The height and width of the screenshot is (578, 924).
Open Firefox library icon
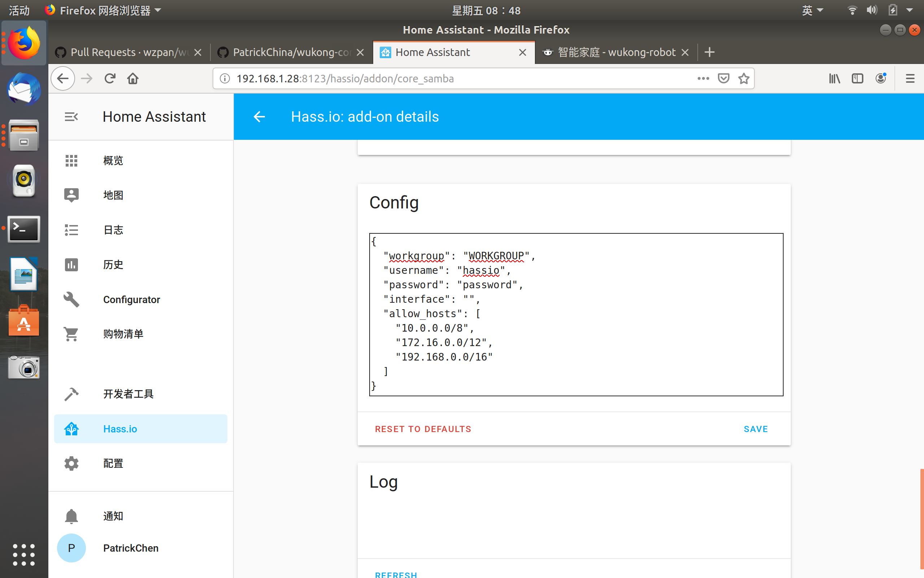click(834, 78)
